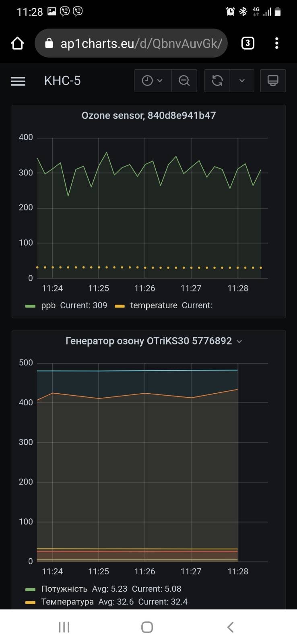The width and height of the screenshot is (297, 644).
Task: Cycle view mode with the monitor icon
Action: coord(273,81)
